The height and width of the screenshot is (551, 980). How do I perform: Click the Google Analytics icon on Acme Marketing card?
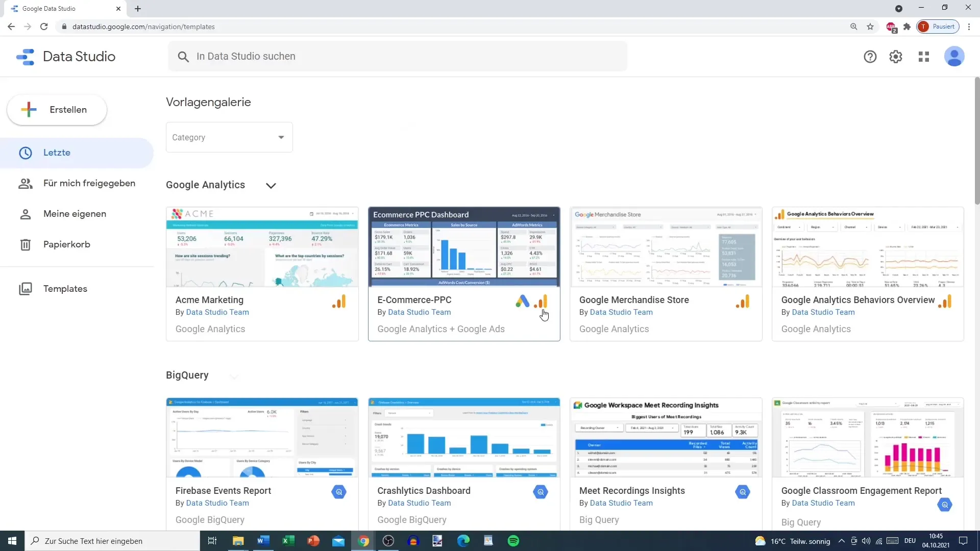coord(339,302)
